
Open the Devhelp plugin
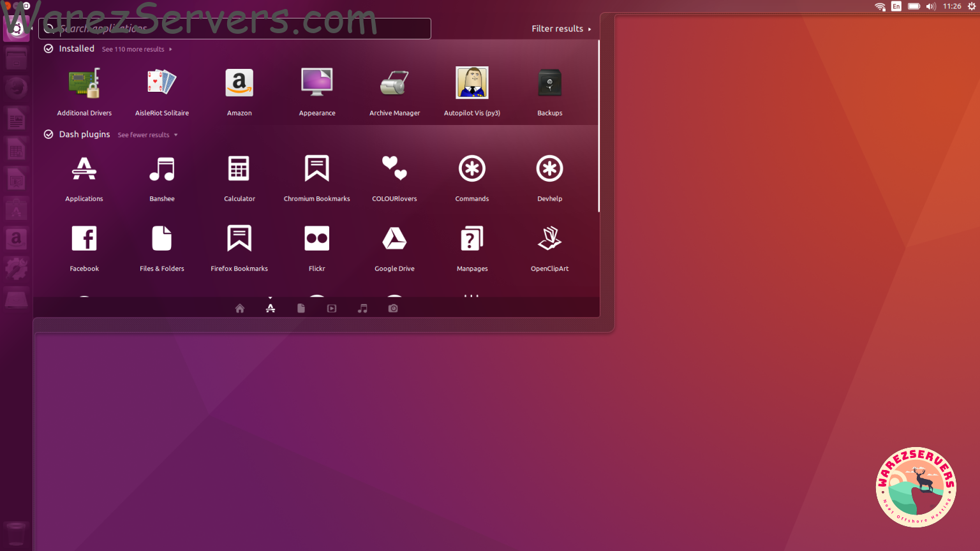pyautogui.click(x=549, y=177)
